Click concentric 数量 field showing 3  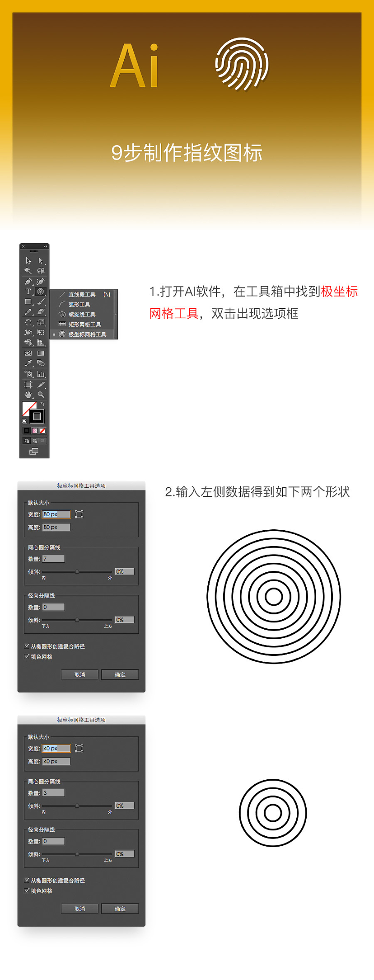point(53,793)
